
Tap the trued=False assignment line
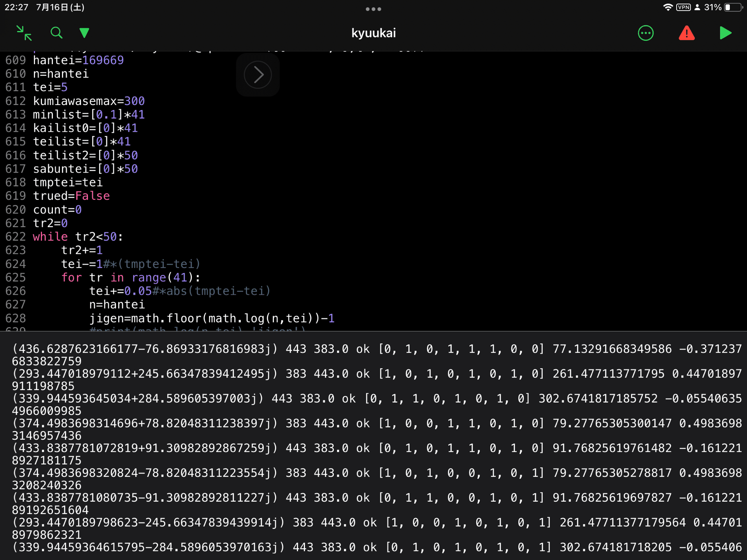pos(71,196)
